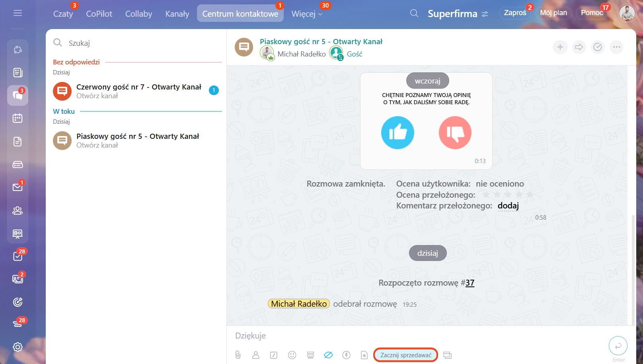643x364 pixels.
Task: Click the message input containing Dziękuje
Action: click(x=418, y=336)
